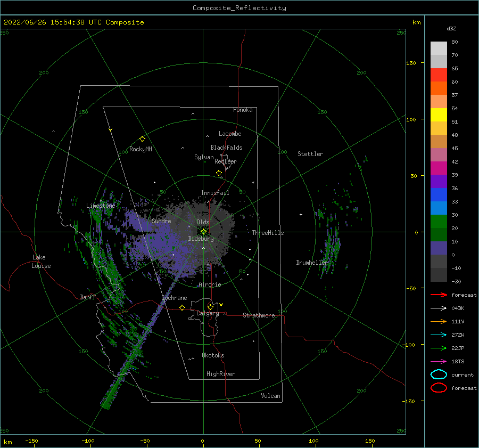This screenshot has height=448, width=479.
Task: Click the red forecast arrow in legend
Action: point(439,295)
